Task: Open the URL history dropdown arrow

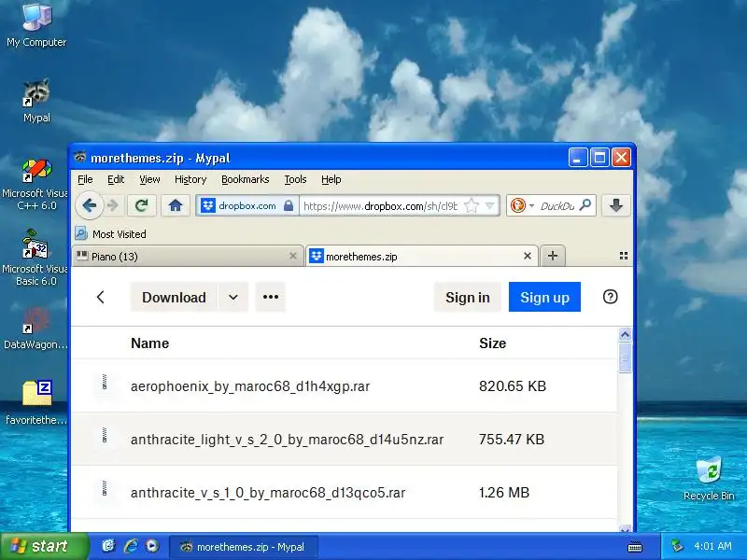Action: coord(489,205)
